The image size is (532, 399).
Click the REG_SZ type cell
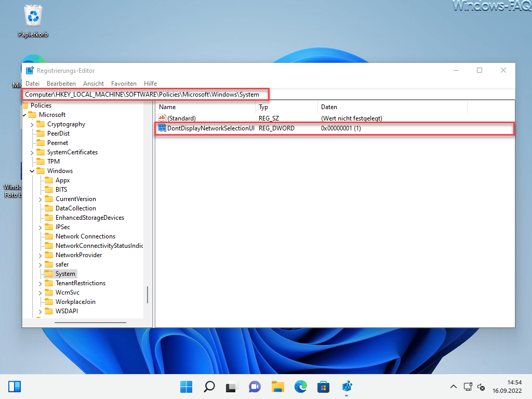[x=269, y=118]
